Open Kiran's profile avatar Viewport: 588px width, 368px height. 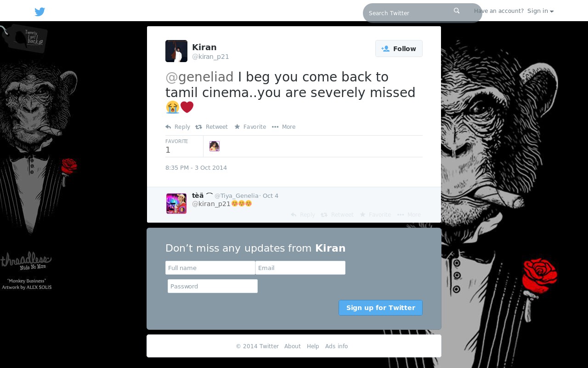click(176, 51)
